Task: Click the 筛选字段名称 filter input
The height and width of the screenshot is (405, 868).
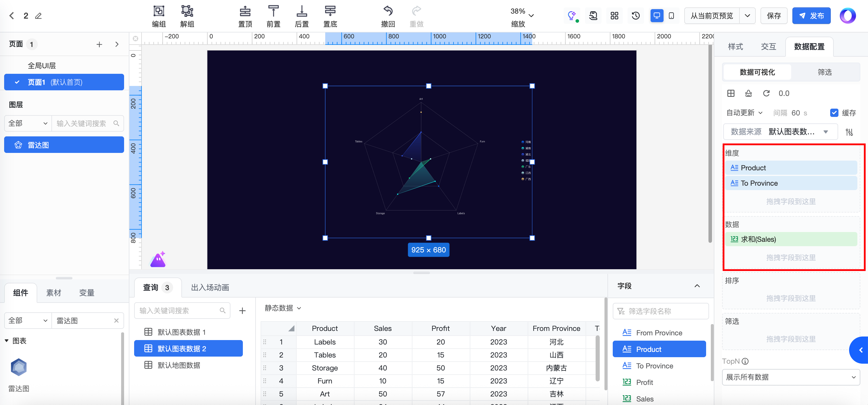Action: [x=660, y=311]
